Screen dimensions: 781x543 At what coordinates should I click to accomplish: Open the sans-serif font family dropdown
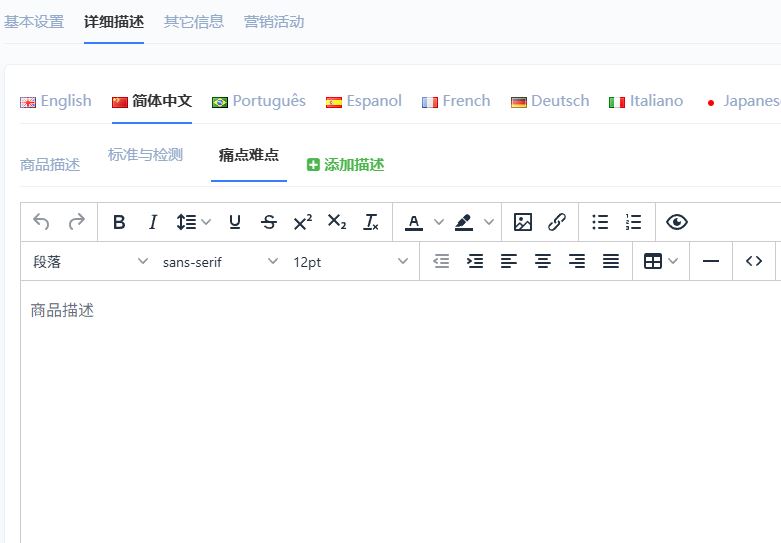[x=219, y=262]
